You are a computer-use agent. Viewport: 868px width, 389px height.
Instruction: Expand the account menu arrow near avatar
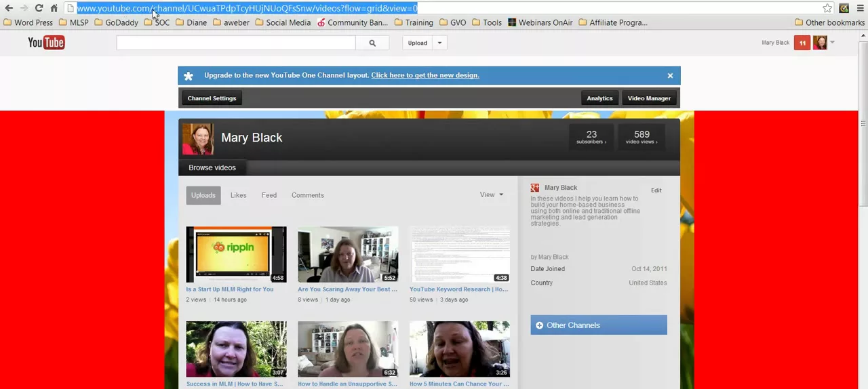(x=832, y=43)
